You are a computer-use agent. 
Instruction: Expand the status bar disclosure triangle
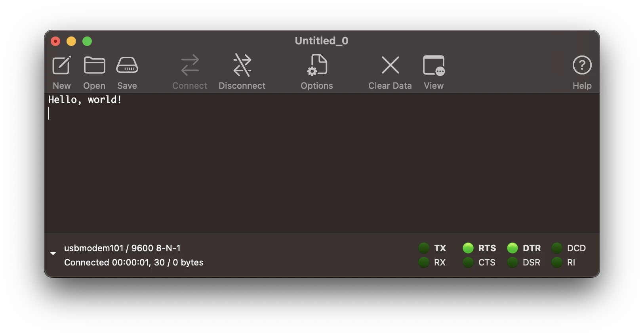(x=53, y=253)
